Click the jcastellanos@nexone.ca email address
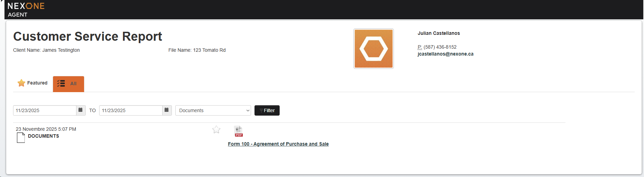Screen dimensions: 644x177 coord(445,54)
